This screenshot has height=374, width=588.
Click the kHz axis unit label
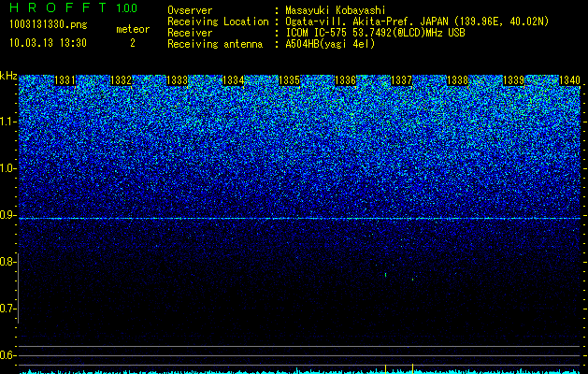(8, 76)
